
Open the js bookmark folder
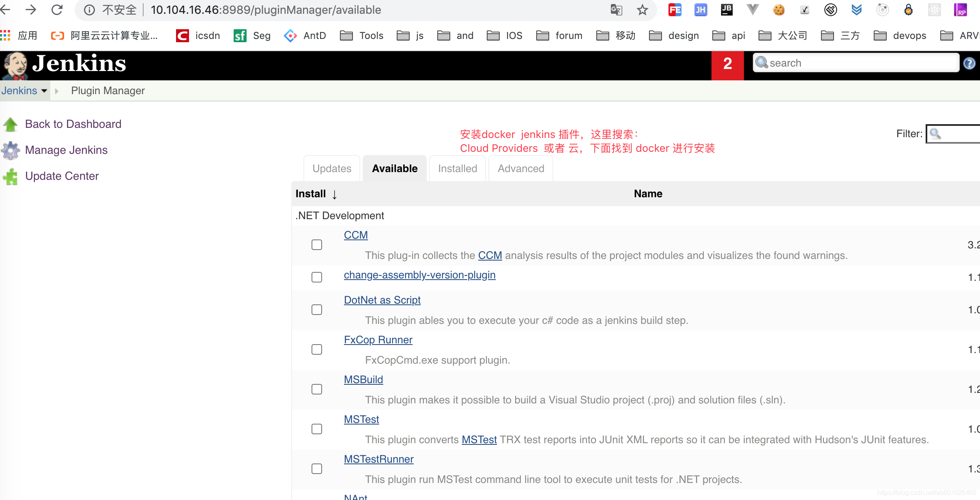tap(410, 36)
